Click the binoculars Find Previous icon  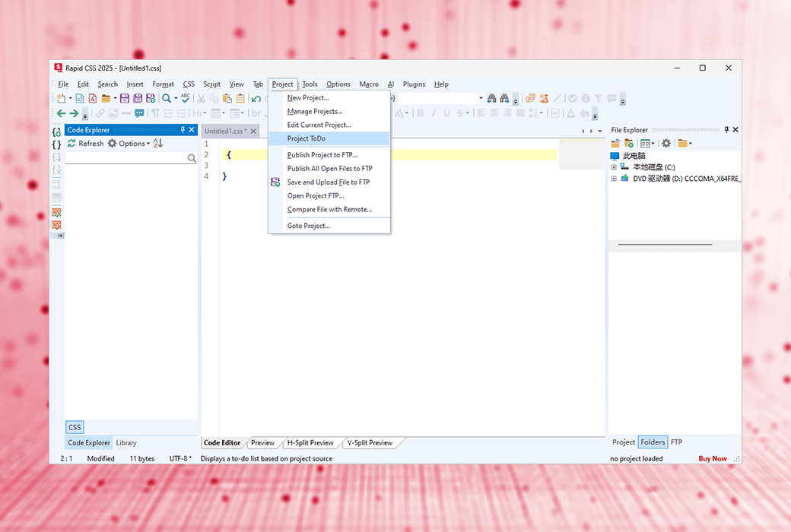[x=492, y=98]
